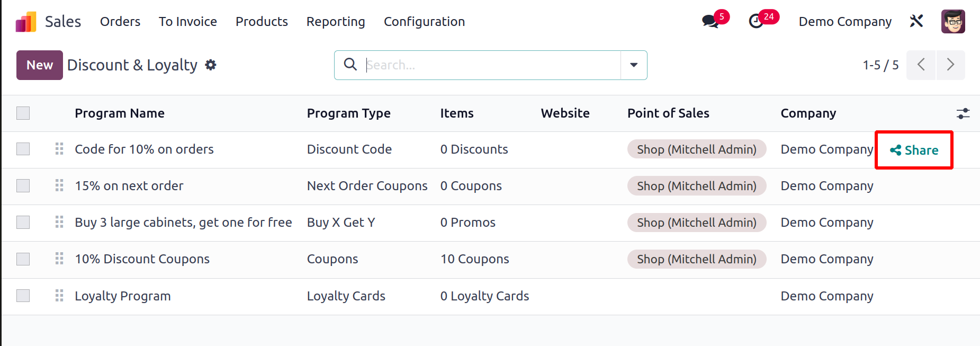Select the 10% Discount Coupons row checkbox

[x=23, y=259]
